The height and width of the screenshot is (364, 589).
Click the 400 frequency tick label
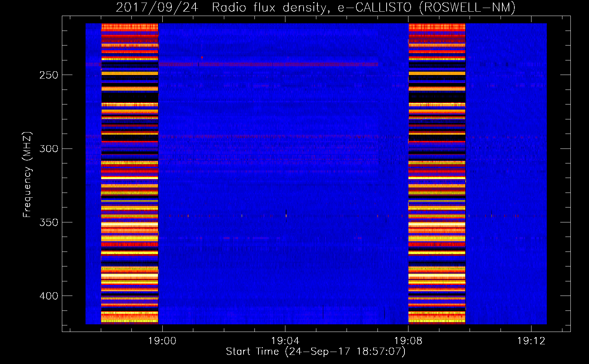[x=49, y=296]
